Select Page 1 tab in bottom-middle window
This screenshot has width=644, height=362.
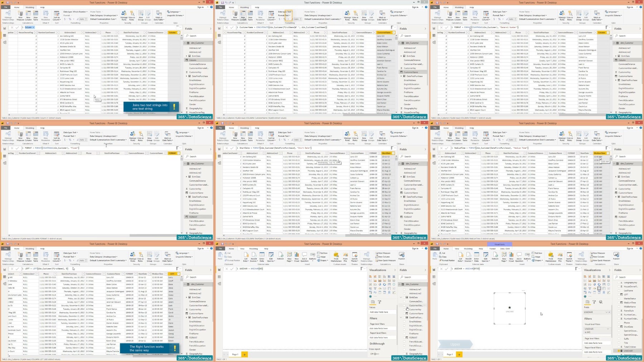(x=235, y=354)
